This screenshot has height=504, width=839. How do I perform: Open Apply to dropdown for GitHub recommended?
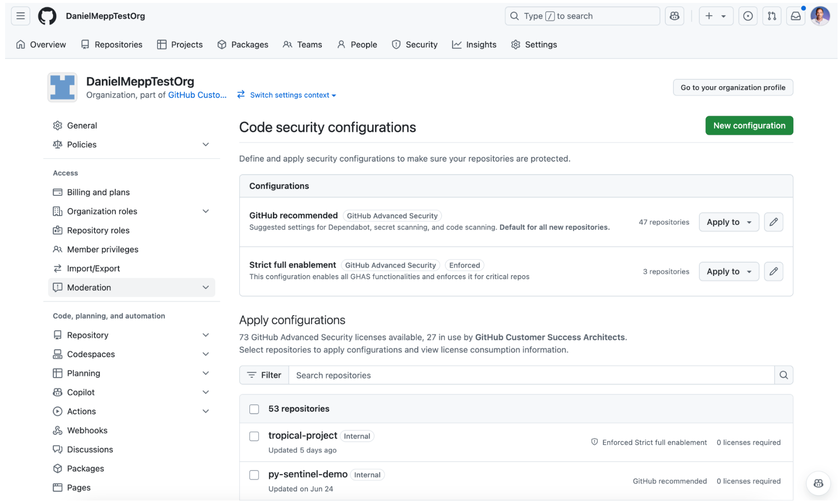(x=729, y=222)
